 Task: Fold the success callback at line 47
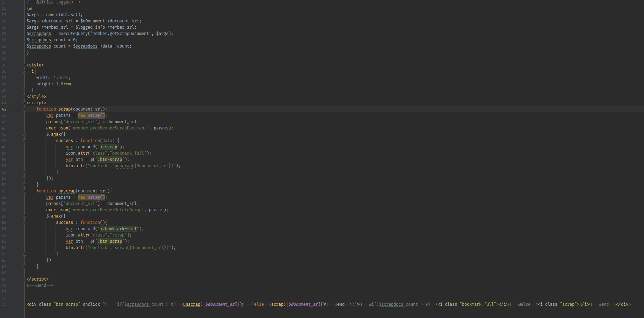[x=24, y=141]
